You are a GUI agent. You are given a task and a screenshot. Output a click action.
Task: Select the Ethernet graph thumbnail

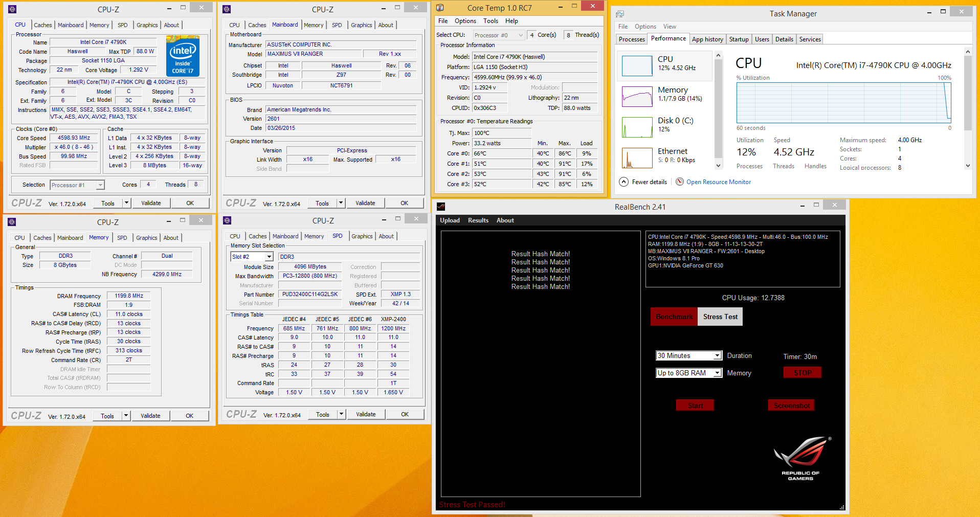point(637,158)
